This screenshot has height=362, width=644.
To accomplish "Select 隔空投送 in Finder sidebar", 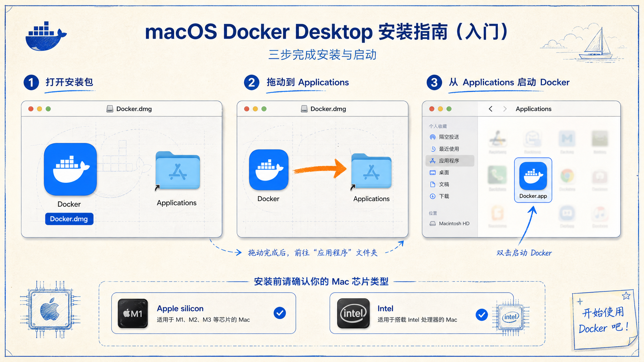I will (x=450, y=137).
